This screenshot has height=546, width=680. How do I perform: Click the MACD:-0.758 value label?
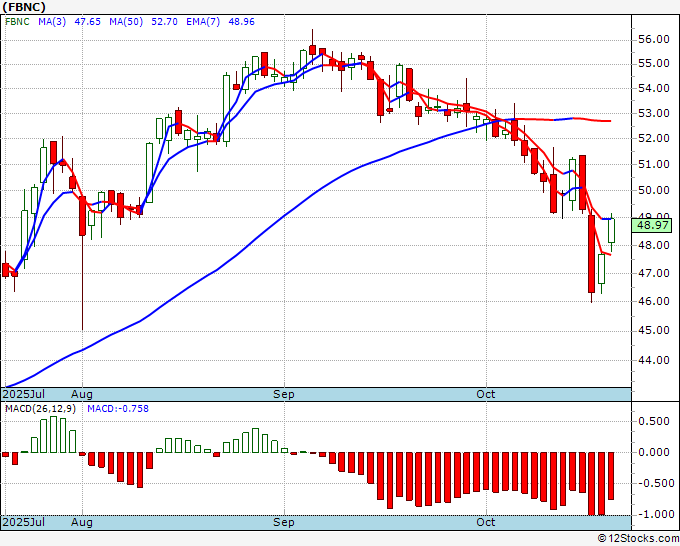point(118,409)
